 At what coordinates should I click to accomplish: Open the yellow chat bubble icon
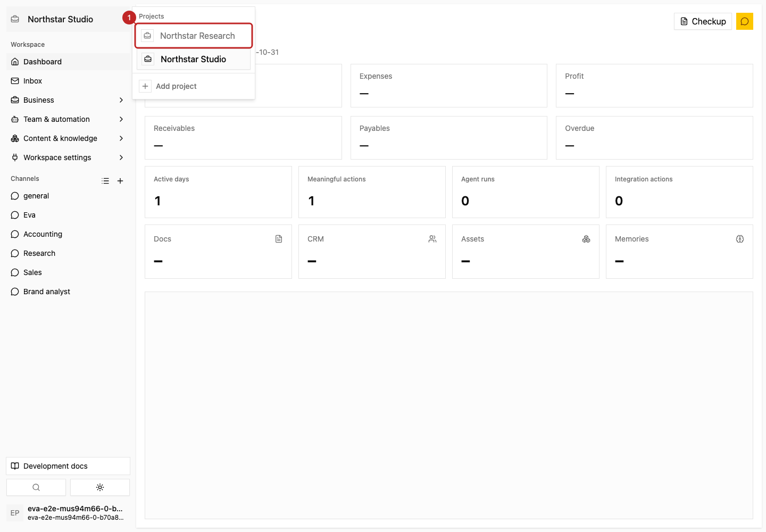coord(744,21)
